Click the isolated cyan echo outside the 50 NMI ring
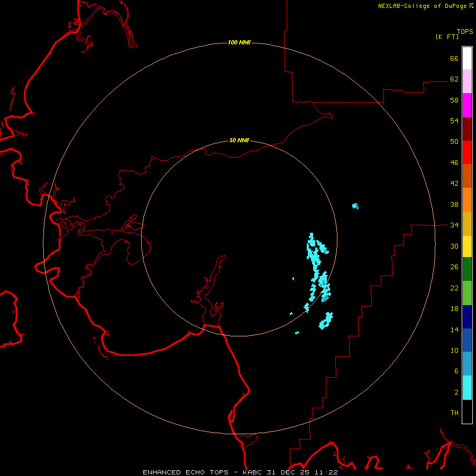 [355, 206]
